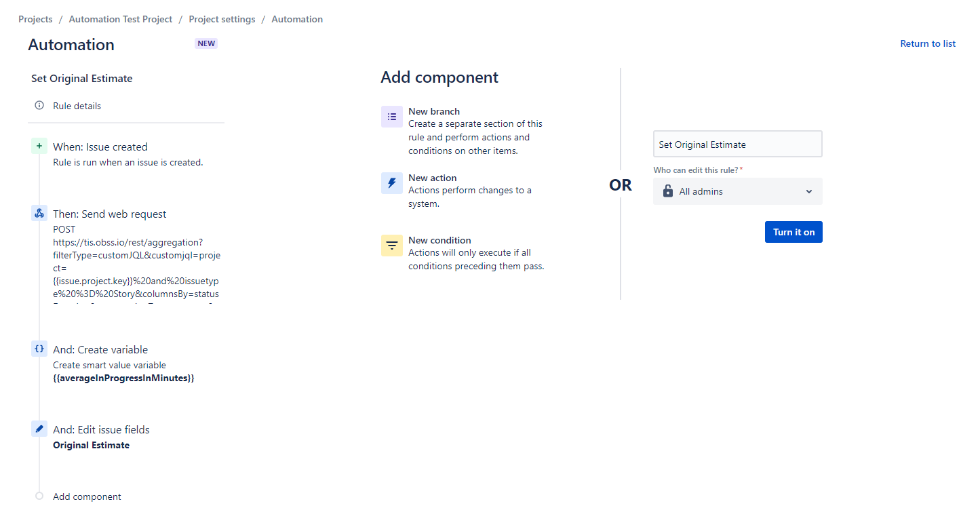The height and width of the screenshot is (527, 980).
Task: Click the NEW badge next to Automation
Action: 206,43
